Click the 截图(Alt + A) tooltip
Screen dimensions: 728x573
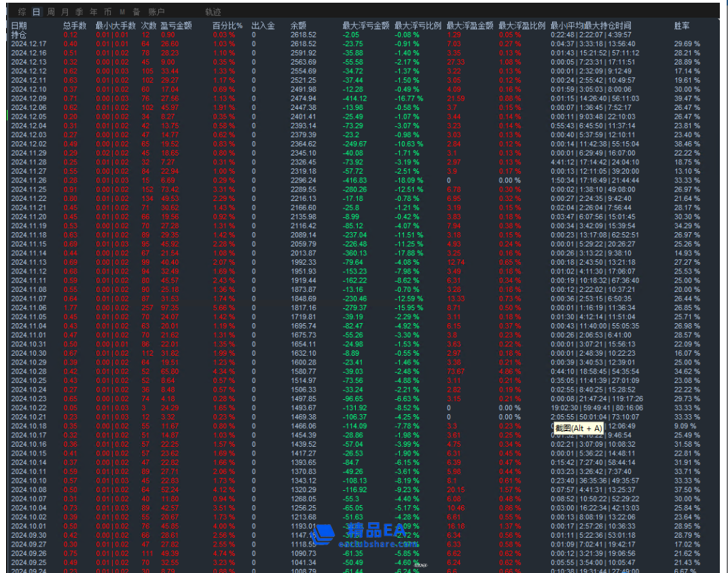click(578, 428)
